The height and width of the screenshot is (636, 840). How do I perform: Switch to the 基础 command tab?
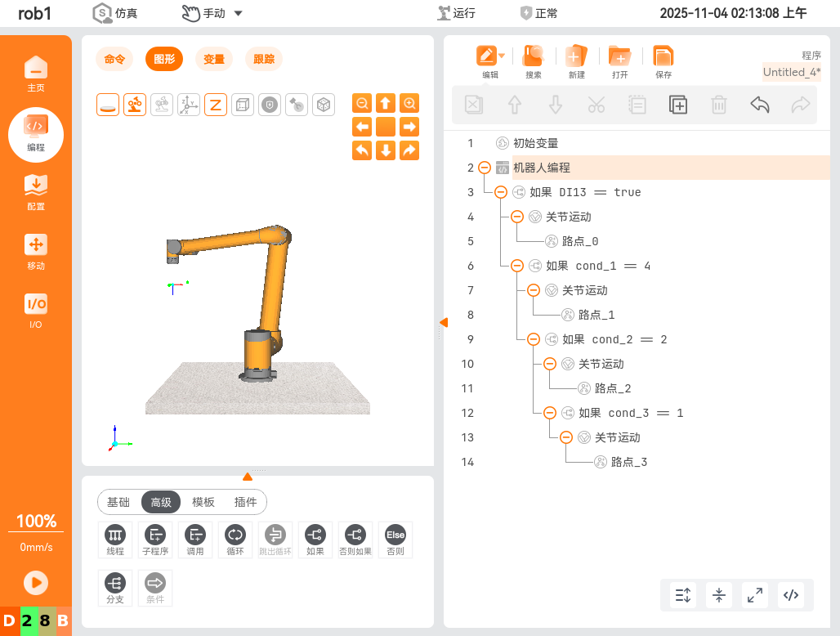pyautogui.click(x=118, y=502)
